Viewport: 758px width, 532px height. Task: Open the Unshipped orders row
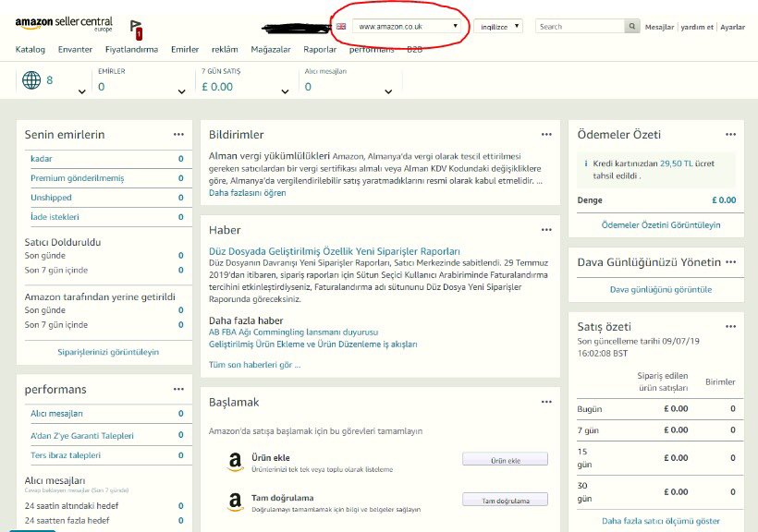point(106,198)
